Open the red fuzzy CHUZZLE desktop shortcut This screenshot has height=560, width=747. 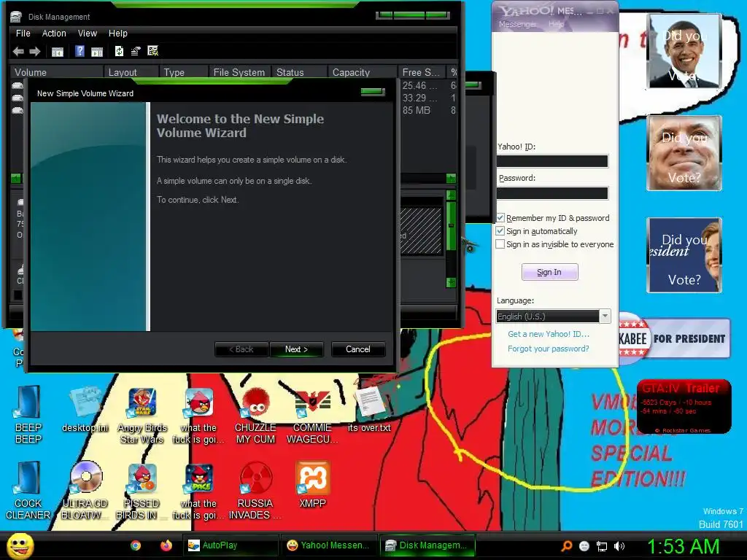pos(255,415)
